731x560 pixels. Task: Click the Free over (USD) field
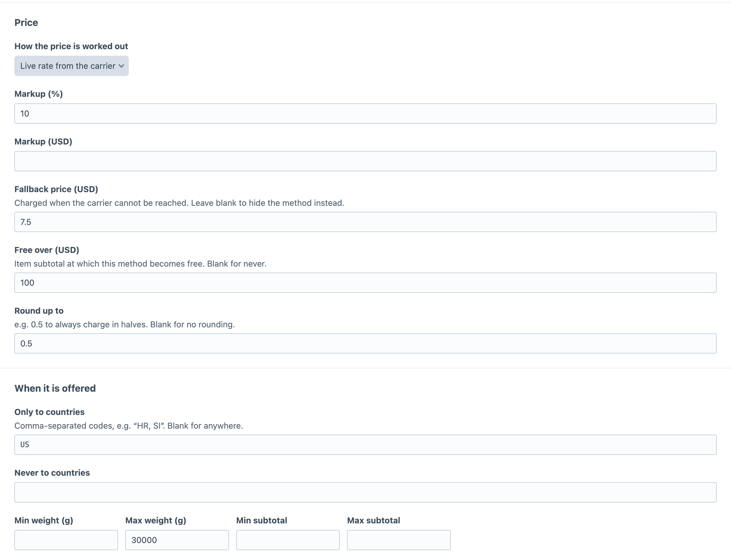click(x=365, y=283)
